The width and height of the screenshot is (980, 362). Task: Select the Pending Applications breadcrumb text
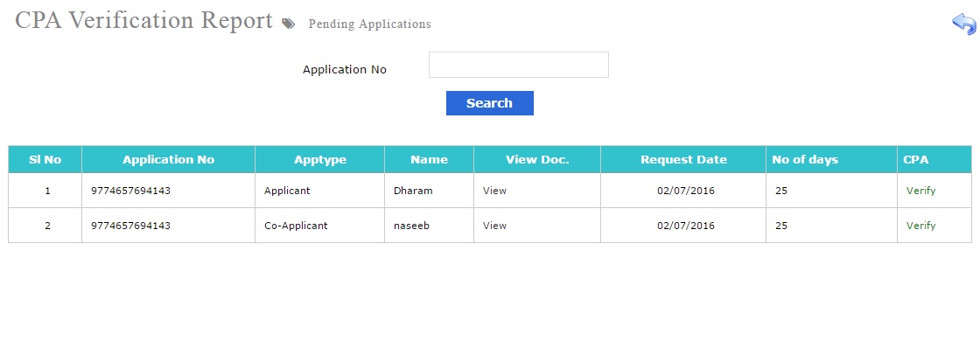[369, 24]
